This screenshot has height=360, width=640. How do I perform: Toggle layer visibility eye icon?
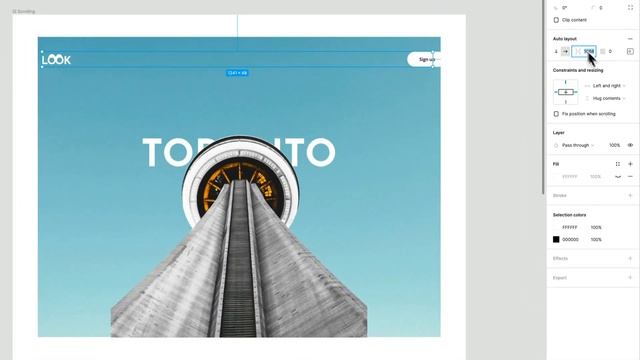point(630,145)
